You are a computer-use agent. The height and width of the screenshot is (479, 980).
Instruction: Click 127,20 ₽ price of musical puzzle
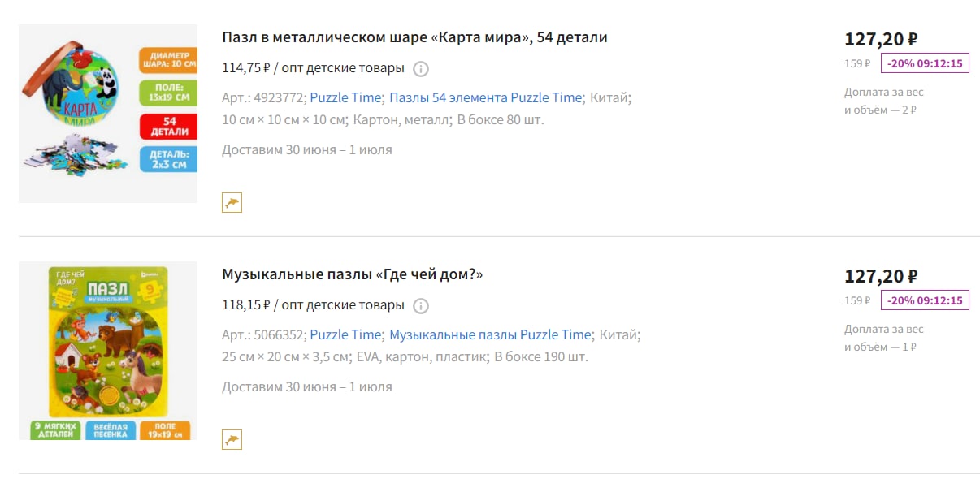pos(881,276)
